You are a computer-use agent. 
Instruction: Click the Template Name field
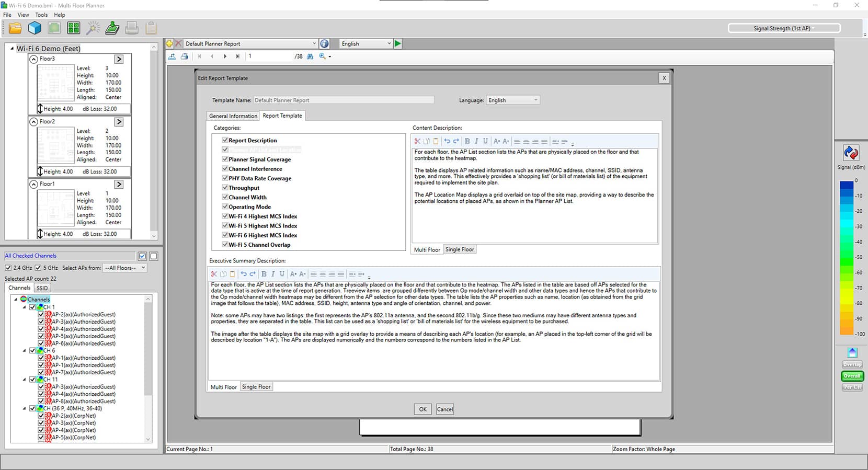click(x=344, y=100)
